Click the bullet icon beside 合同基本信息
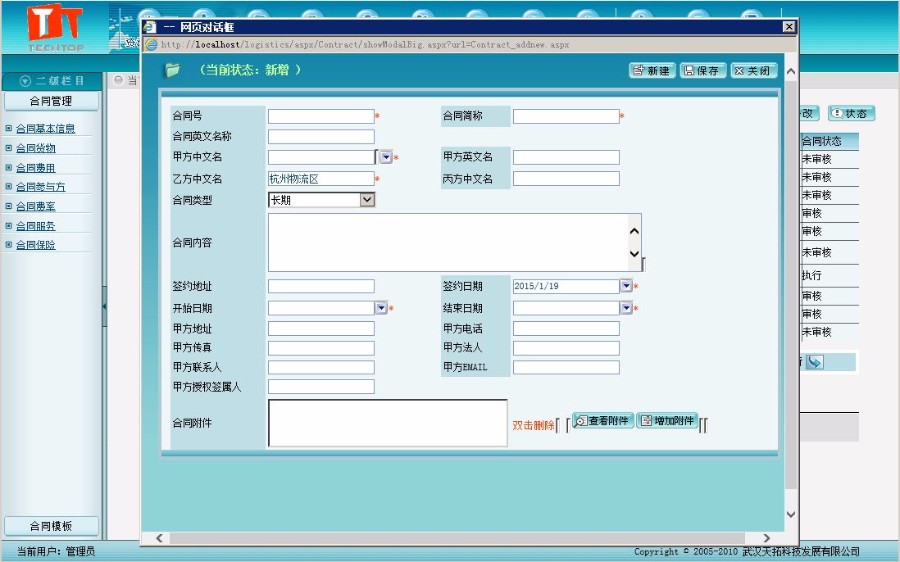This screenshot has height=562, width=900. tap(9, 128)
